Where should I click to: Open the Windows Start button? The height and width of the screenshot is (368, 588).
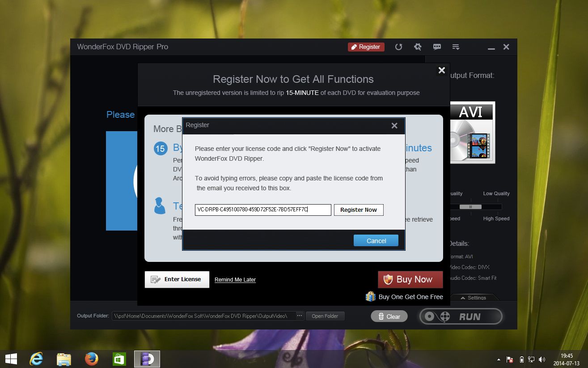11,359
